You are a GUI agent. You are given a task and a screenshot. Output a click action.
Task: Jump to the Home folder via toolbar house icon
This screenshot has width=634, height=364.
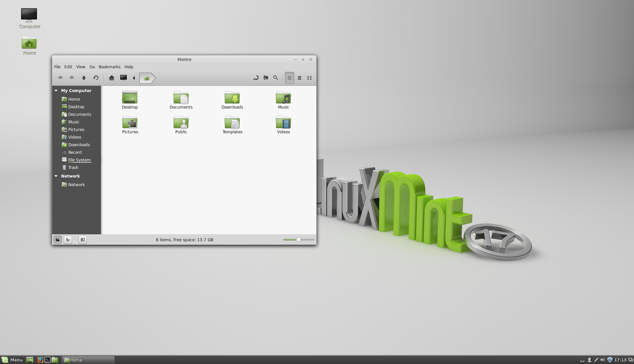pyautogui.click(x=112, y=78)
